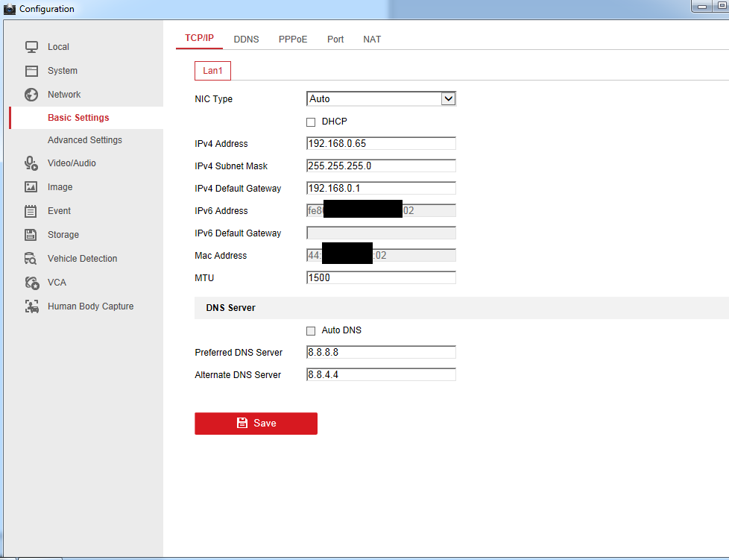Open the PPPoE tab
729x560 pixels.
pyautogui.click(x=293, y=39)
